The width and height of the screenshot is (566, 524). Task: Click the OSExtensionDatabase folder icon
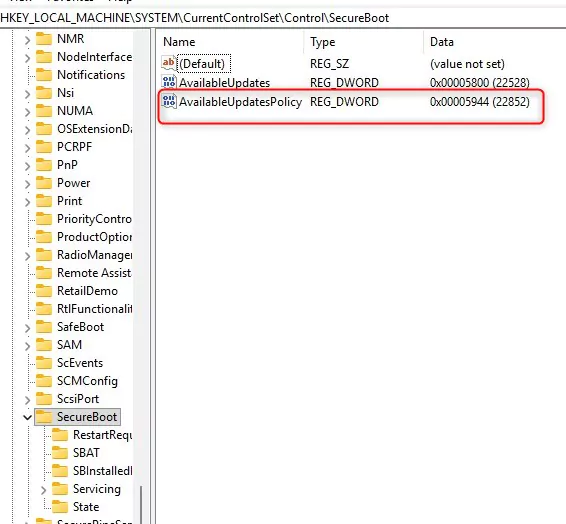(x=44, y=129)
